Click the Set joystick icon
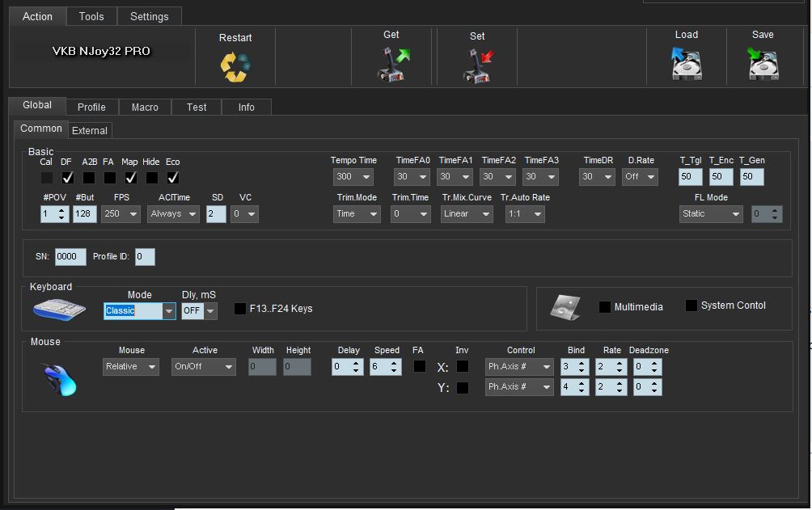812x510 pixels. 478,65
